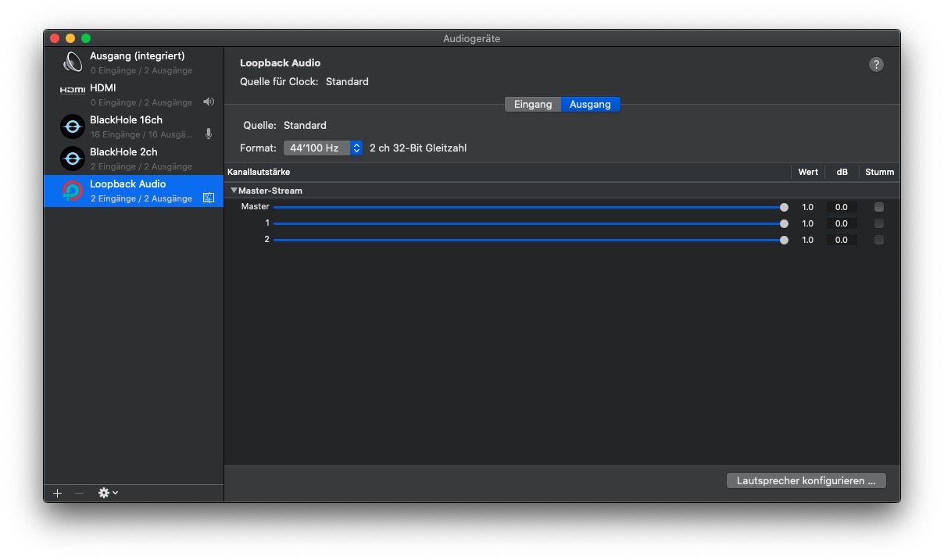Click the minus icon to remove device

click(79, 493)
